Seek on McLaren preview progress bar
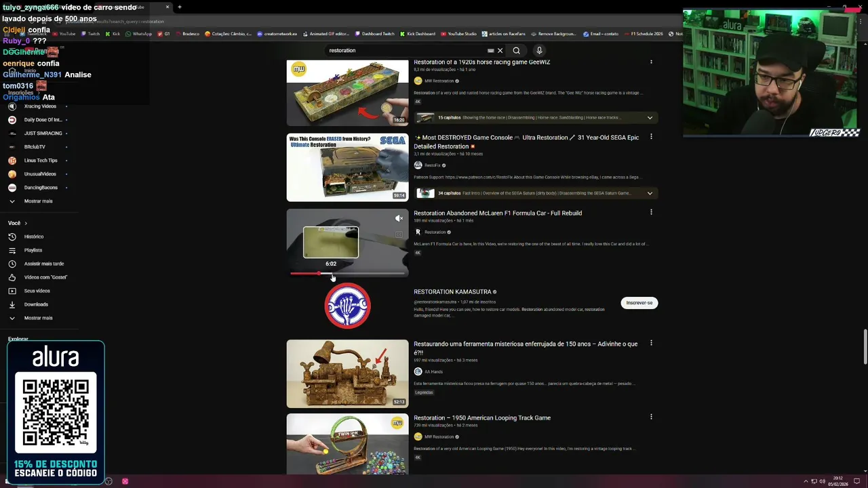The image size is (868, 488). pyautogui.click(x=347, y=274)
